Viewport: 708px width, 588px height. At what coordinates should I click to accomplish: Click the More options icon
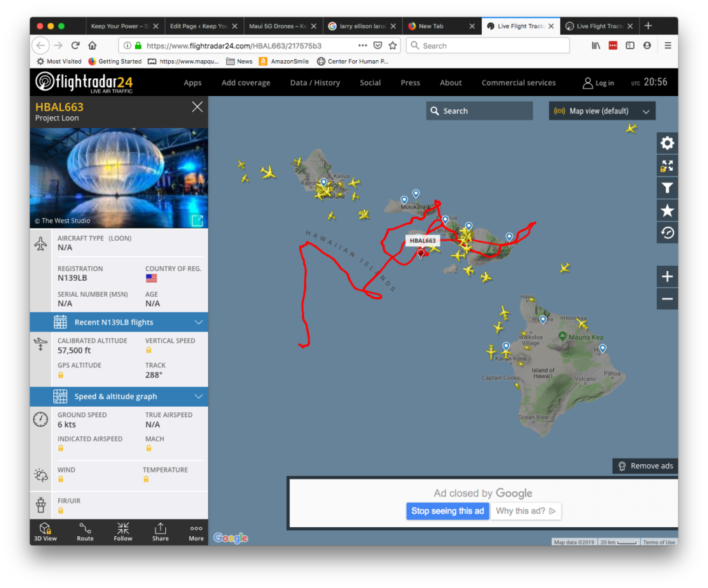tap(196, 531)
